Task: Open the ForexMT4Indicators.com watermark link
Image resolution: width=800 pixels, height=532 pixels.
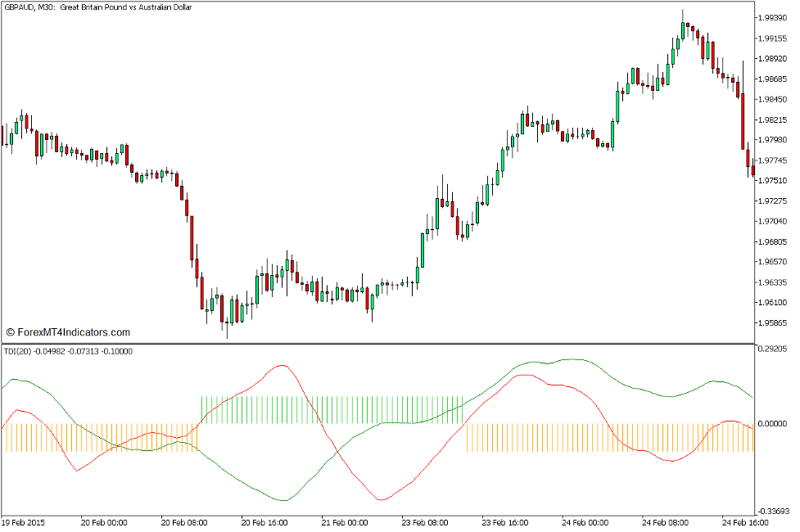Action: [x=68, y=332]
